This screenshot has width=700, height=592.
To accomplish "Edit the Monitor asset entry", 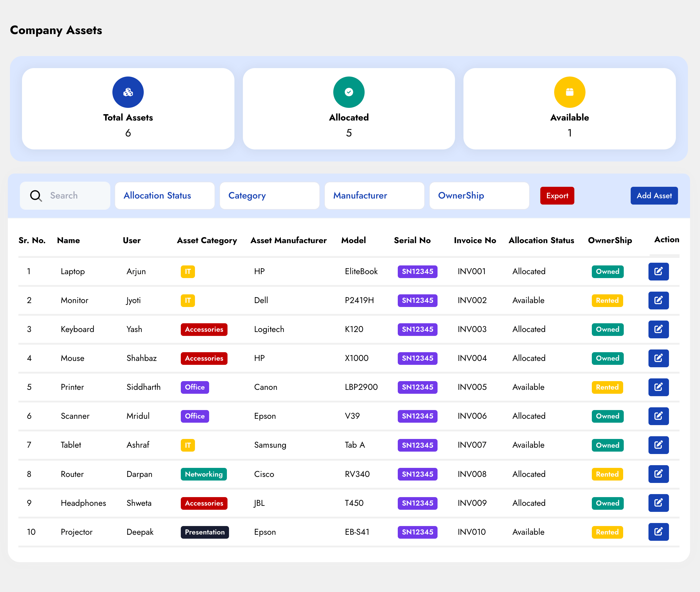I will [658, 300].
